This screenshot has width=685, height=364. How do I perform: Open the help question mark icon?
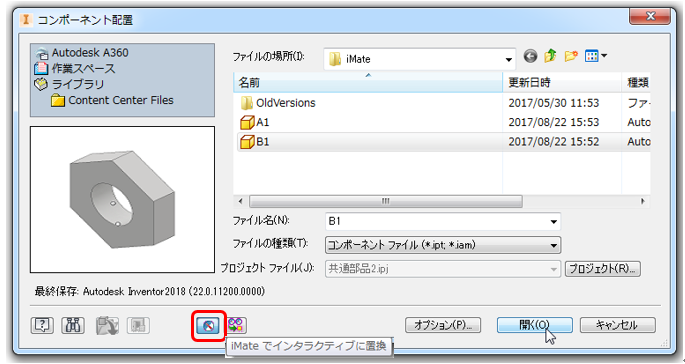click(42, 326)
